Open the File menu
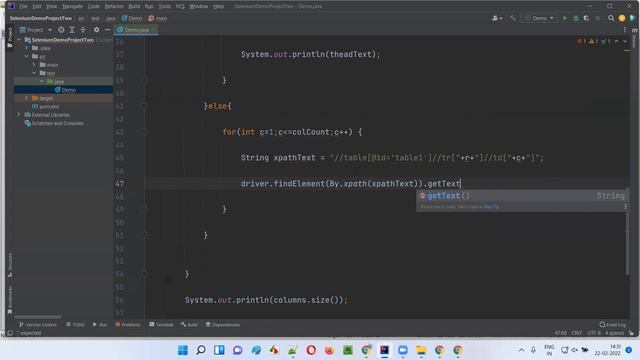This screenshot has height=360, width=640. pos(23,6)
